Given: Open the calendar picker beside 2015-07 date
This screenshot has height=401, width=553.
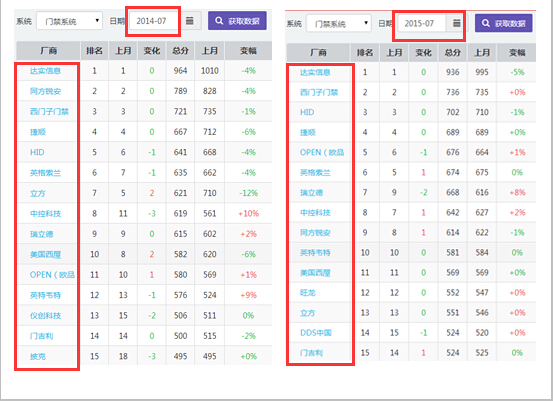Looking at the screenshot, I should [456, 23].
